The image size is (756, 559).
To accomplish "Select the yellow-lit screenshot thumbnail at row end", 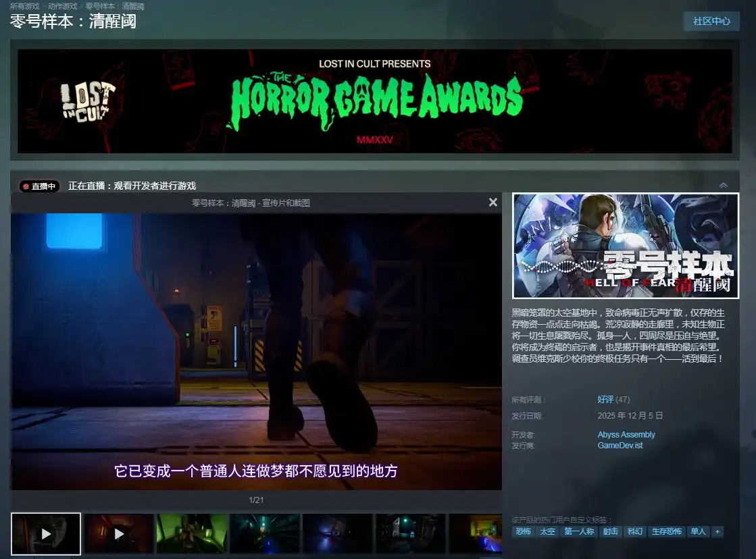I will tap(476, 533).
